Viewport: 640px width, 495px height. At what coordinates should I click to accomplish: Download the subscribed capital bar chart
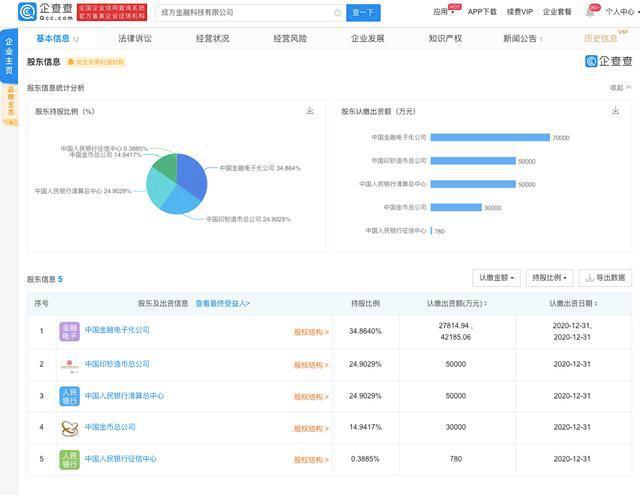(616, 111)
